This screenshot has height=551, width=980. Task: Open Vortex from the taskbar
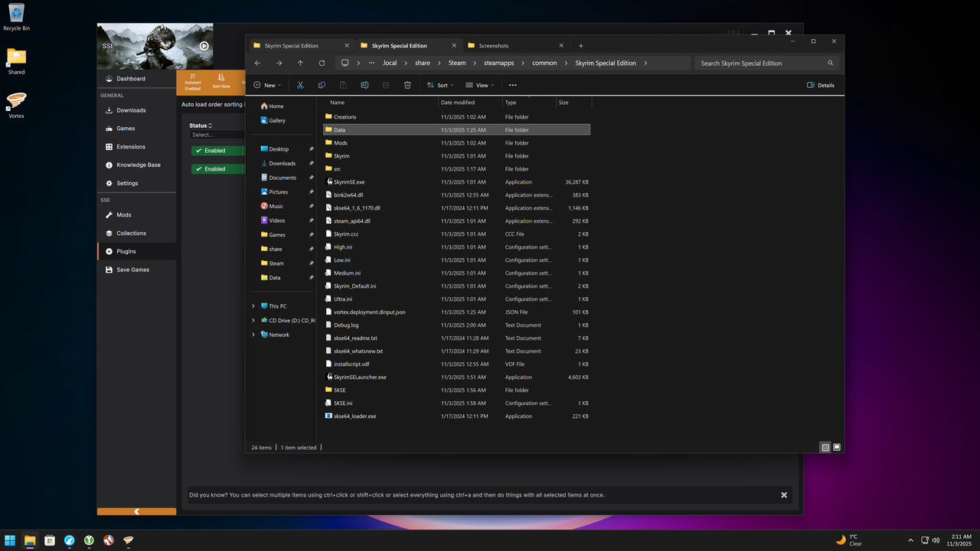point(128,540)
